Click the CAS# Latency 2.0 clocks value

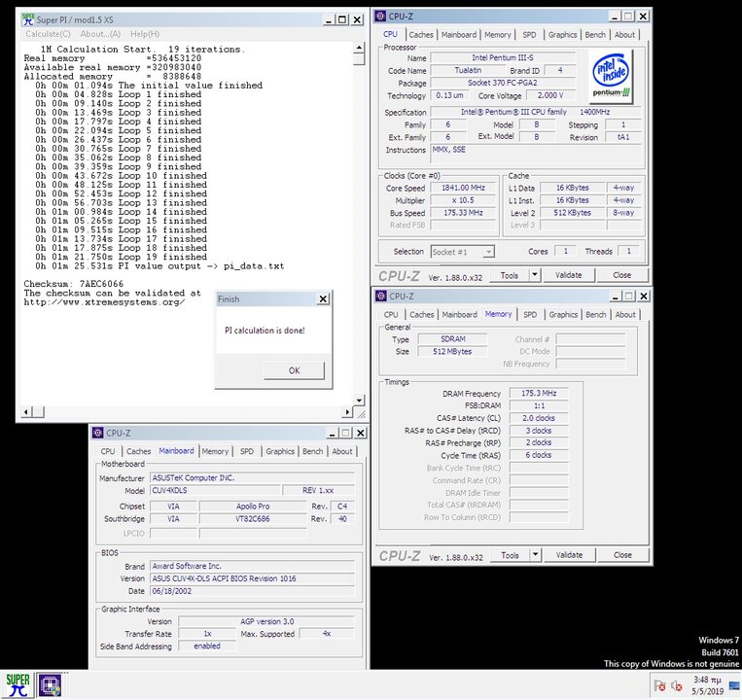[x=539, y=418]
